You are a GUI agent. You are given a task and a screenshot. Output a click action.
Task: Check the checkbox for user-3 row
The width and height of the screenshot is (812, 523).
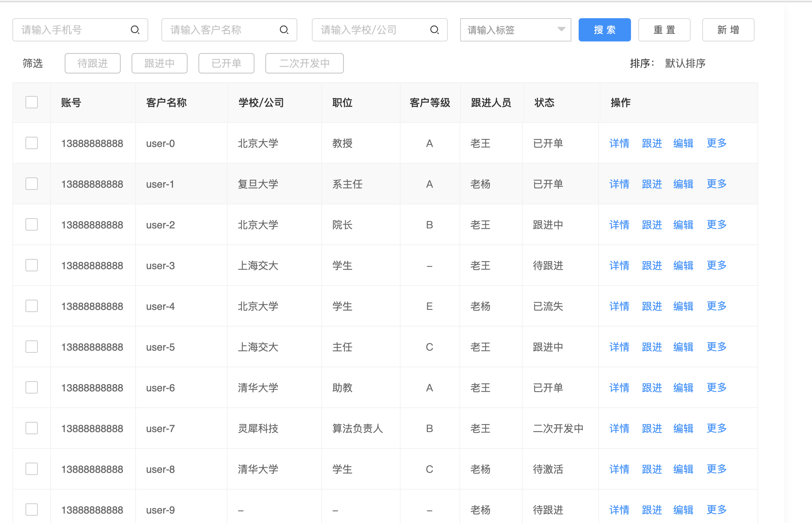coord(32,265)
